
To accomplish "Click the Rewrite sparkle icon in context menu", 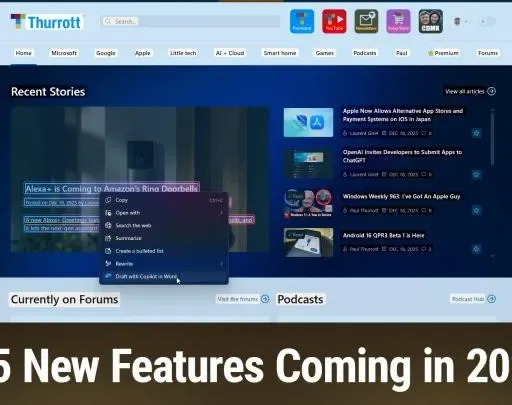I will click(108, 264).
